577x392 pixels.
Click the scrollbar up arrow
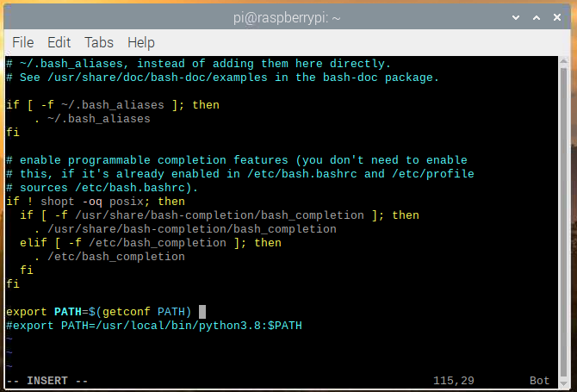(x=563, y=60)
